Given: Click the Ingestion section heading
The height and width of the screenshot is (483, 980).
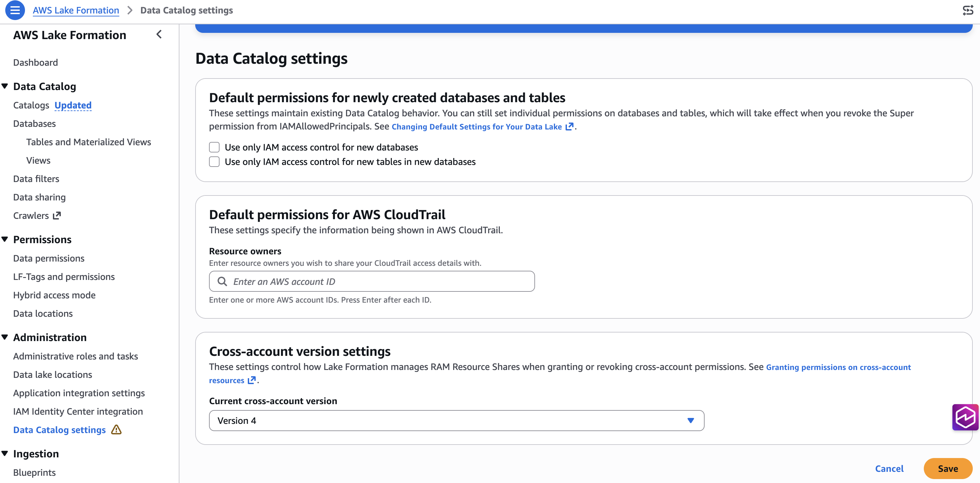Looking at the screenshot, I should pyautogui.click(x=36, y=454).
